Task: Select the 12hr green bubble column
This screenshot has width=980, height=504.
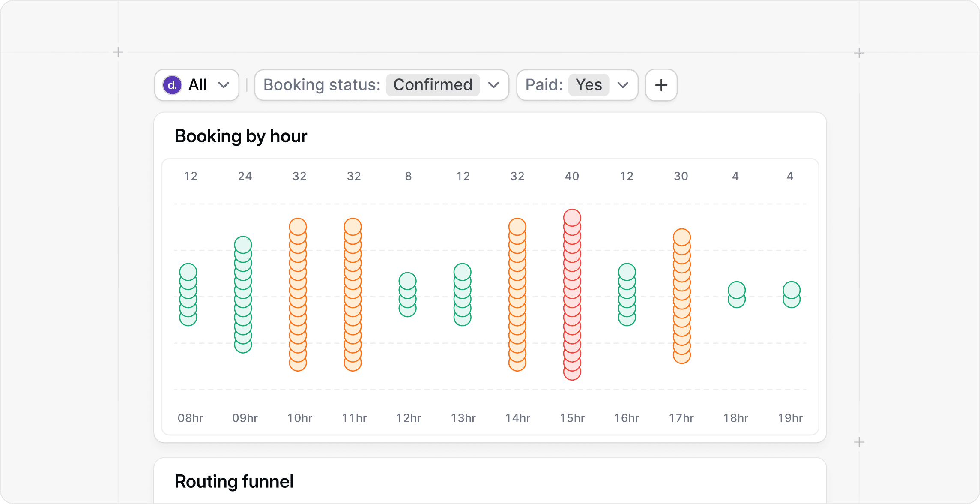Action: tap(407, 295)
